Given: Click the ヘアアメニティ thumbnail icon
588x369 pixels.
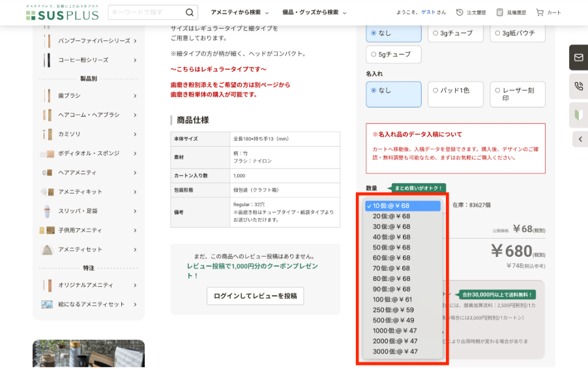Looking at the screenshot, I should pos(47,173).
